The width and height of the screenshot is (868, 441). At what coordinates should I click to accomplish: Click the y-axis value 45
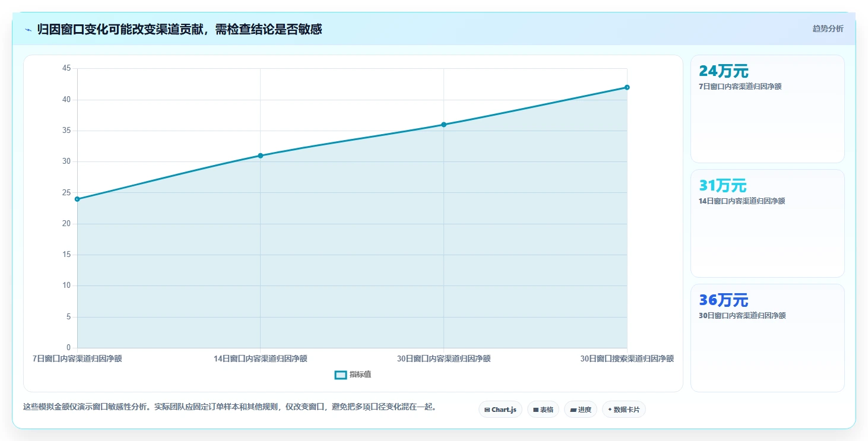66,68
